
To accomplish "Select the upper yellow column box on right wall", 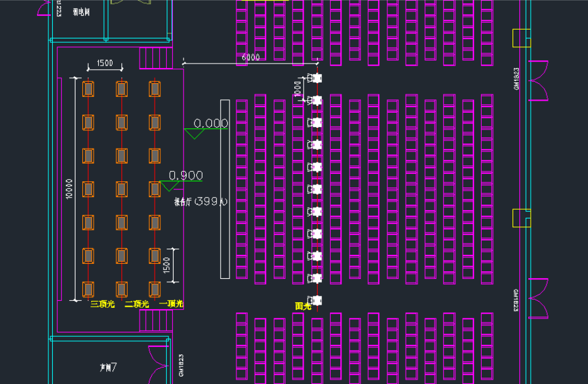I will tap(521, 38).
